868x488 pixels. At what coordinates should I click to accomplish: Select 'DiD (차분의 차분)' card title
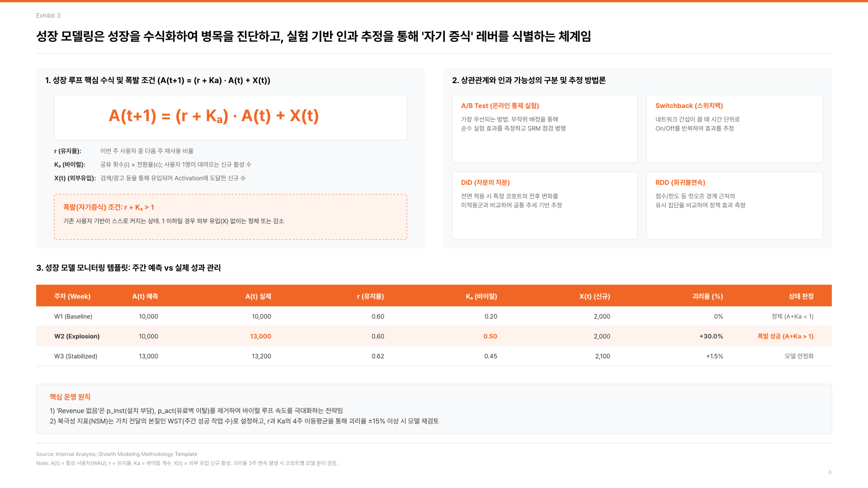click(486, 183)
